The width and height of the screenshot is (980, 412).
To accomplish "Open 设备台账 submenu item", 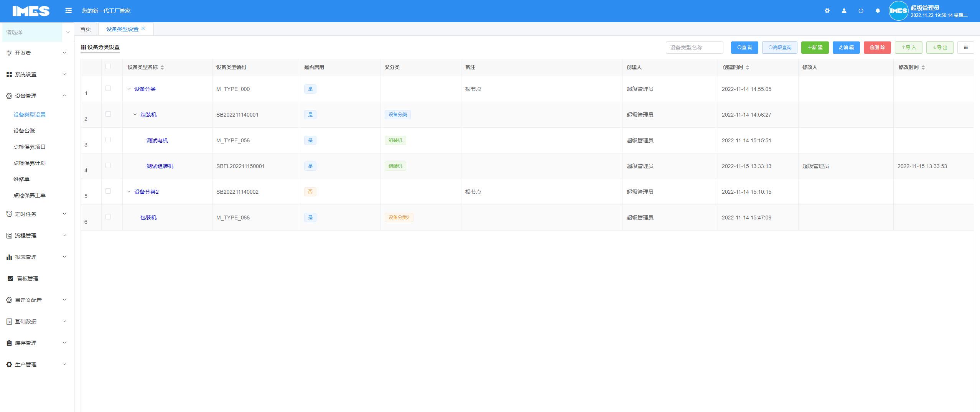I will coord(24,131).
